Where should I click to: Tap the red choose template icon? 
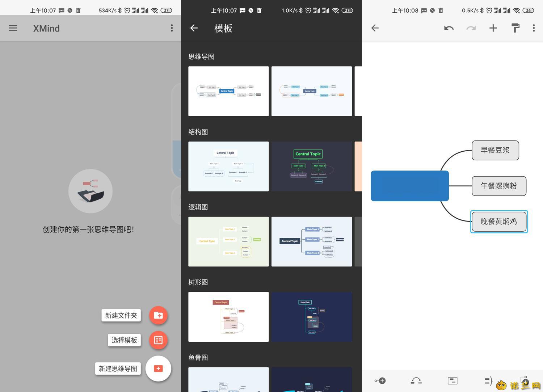coord(158,340)
